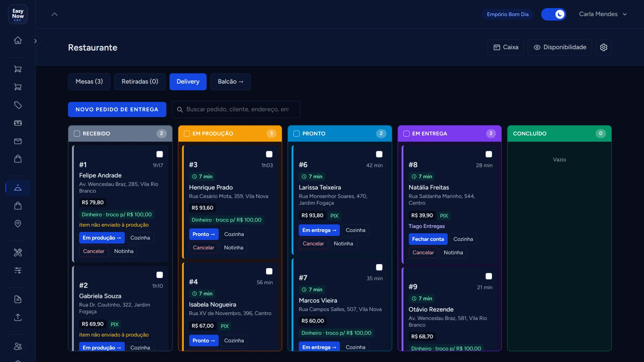Open the home icon in sidebar
Image resolution: width=644 pixels, height=362 pixels.
click(18, 40)
